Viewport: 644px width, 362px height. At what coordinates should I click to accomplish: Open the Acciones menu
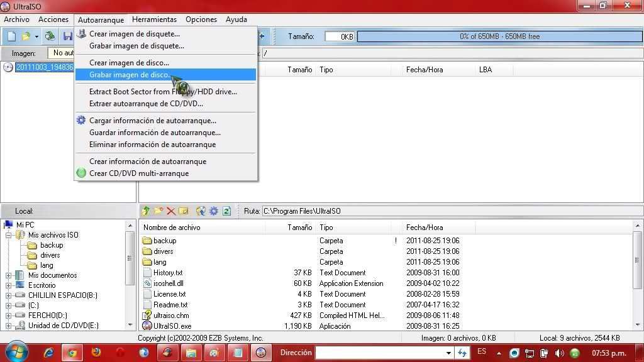click(53, 19)
